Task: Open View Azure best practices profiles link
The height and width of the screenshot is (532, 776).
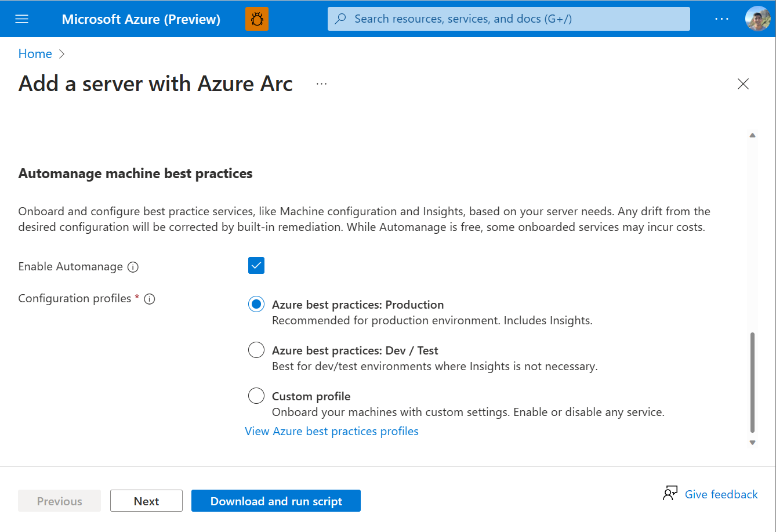Action: (x=331, y=431)
